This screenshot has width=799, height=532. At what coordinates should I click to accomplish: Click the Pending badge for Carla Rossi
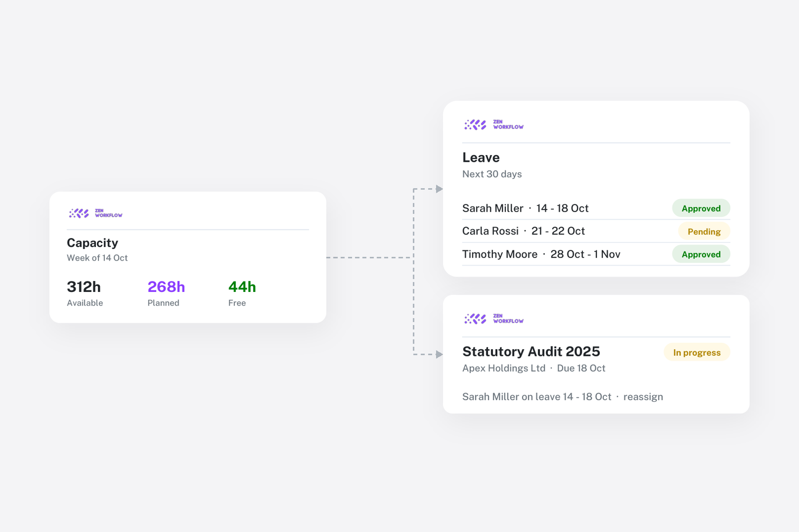coord(704,231)
